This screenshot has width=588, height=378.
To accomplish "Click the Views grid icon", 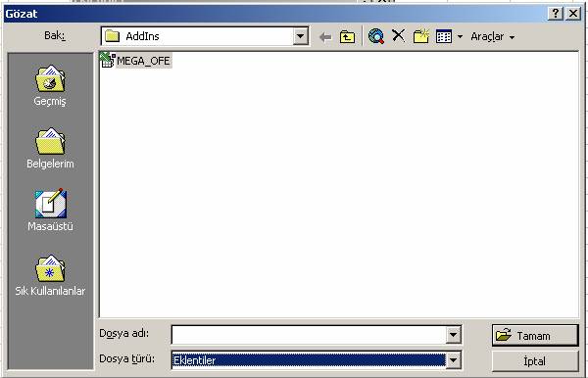I will (444, 36).
